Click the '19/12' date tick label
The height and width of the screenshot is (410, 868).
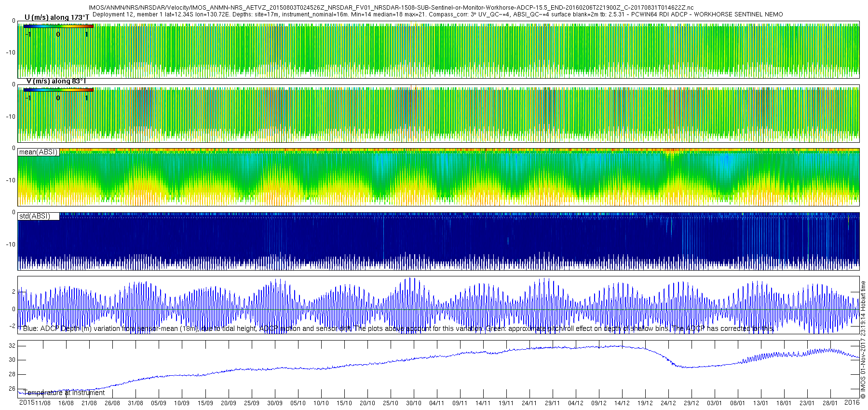point(645,403)
